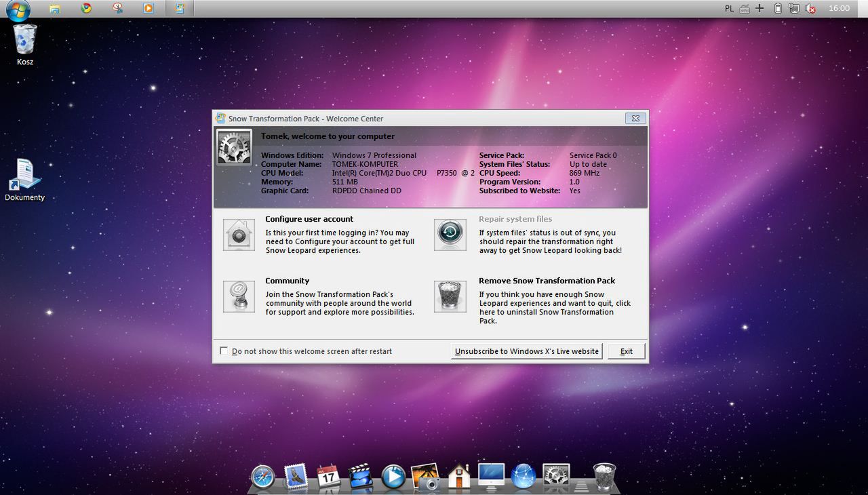Image resolution: width=868 pixels, height=495 pixels.
Task: Click the Program Version 1.0 value
Action: [x=575, y=182]
